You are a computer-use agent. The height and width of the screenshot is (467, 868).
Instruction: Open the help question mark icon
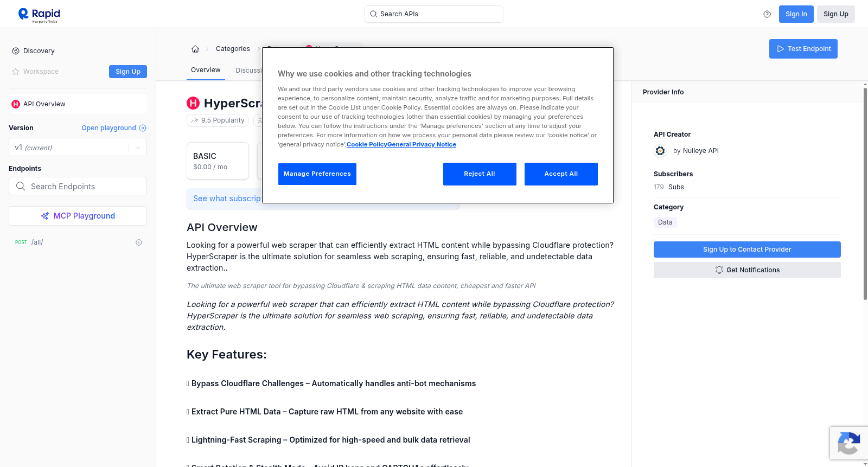pos(767,14)
